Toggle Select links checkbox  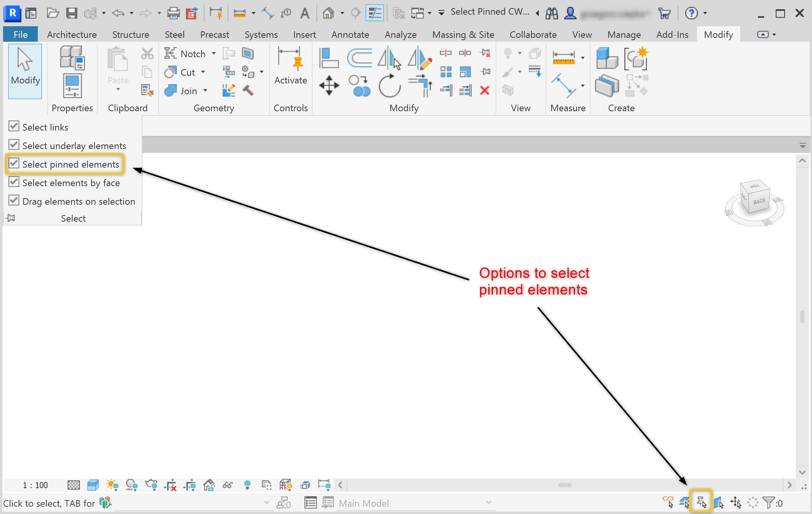14,126
